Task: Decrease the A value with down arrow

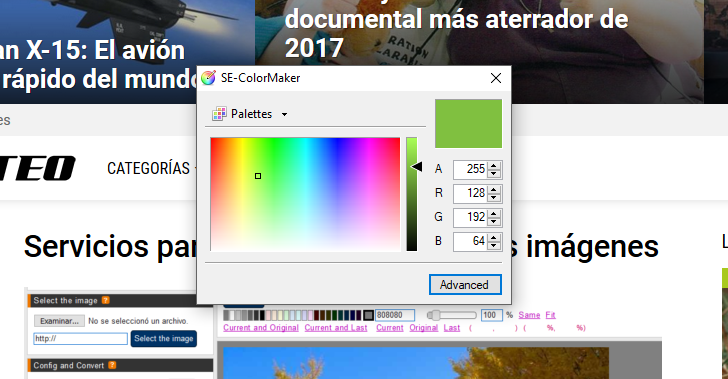Action: pos(494,174)
